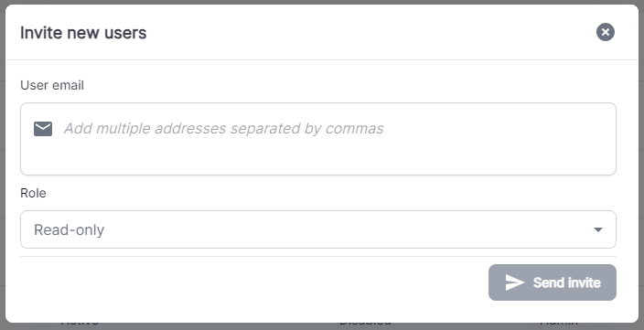Click the paper plane icon on Send invite
644x330 pixels.
515,282
